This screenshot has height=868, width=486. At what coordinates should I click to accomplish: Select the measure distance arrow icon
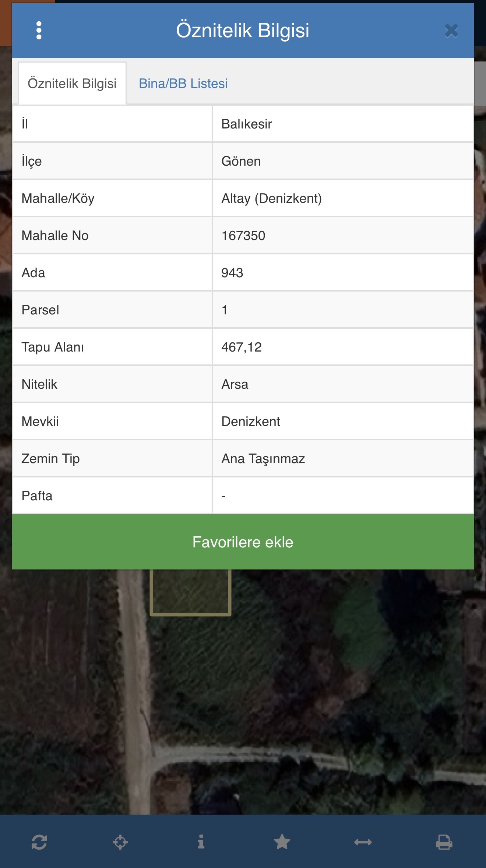pos(363,841)
